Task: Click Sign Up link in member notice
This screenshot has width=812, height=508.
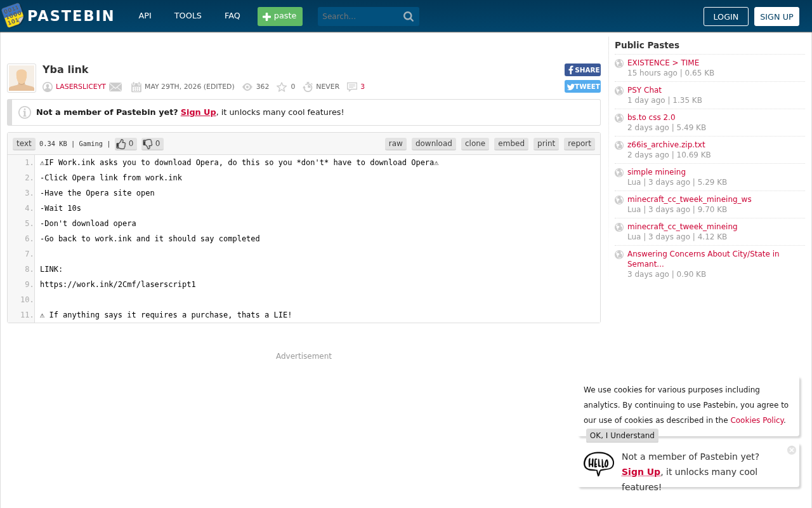Action: coord(199,112)
